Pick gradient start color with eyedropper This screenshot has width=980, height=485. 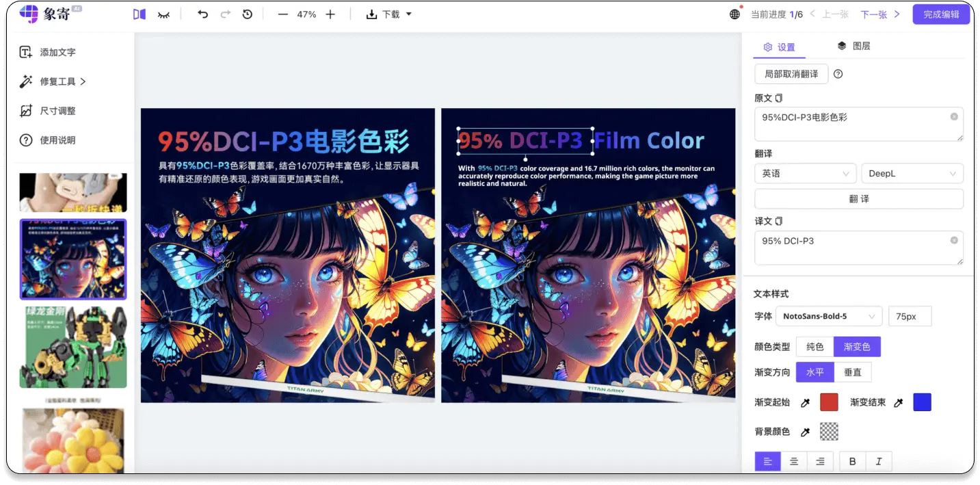tap(806, 403)
